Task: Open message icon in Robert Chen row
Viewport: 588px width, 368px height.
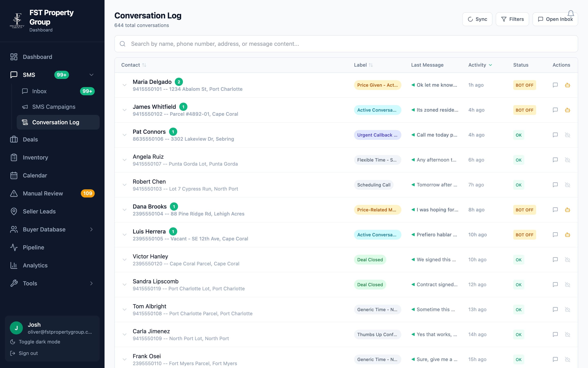Action: [555, 185]
